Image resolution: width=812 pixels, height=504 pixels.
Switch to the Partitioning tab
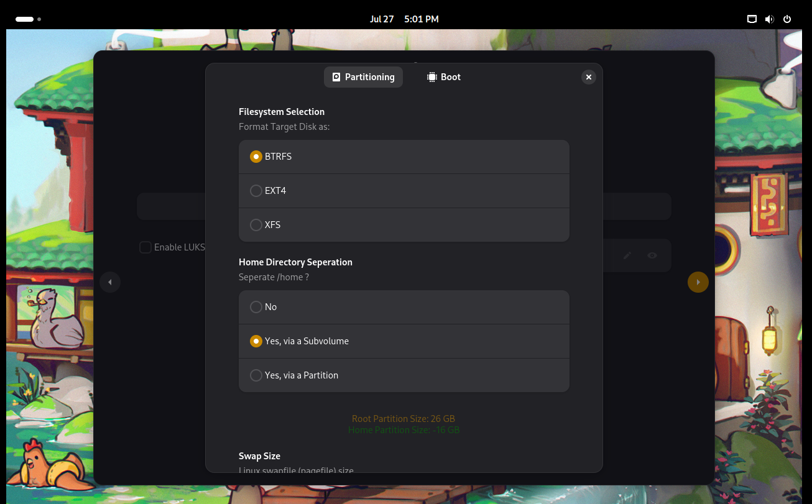click(x=363, y=77)
